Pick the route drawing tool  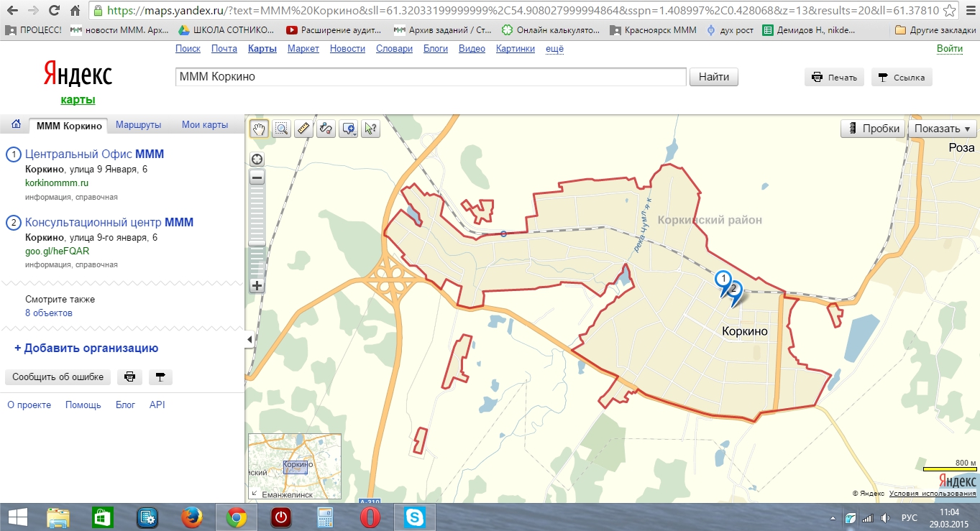click(326, 129)
